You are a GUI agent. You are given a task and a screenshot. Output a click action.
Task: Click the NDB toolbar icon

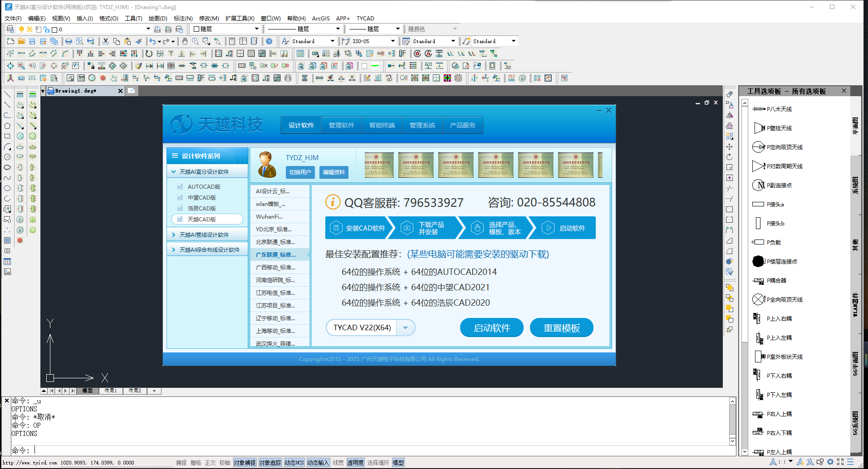[21, 78]
